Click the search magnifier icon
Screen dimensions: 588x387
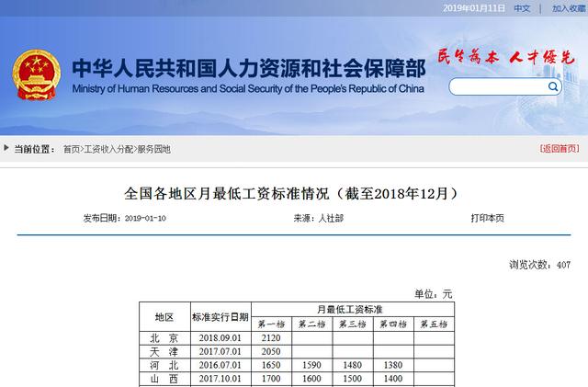(553, 87)
